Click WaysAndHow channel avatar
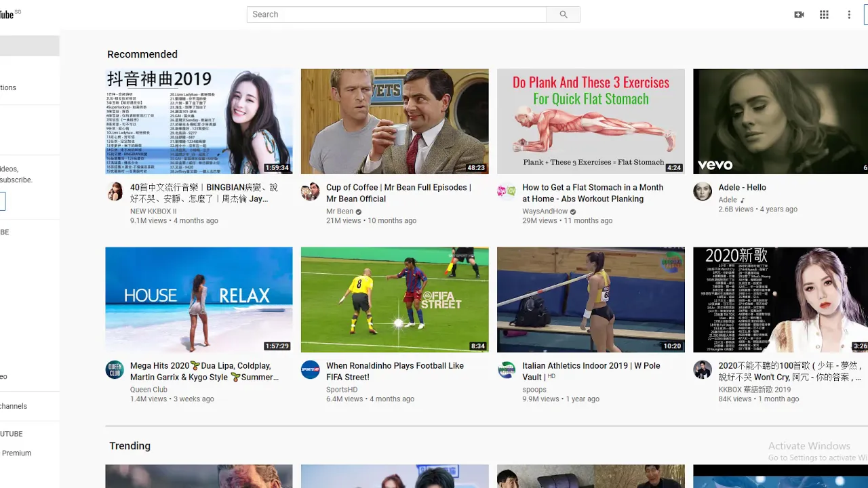Screen dimensions: 868x488 click(507, 192)
